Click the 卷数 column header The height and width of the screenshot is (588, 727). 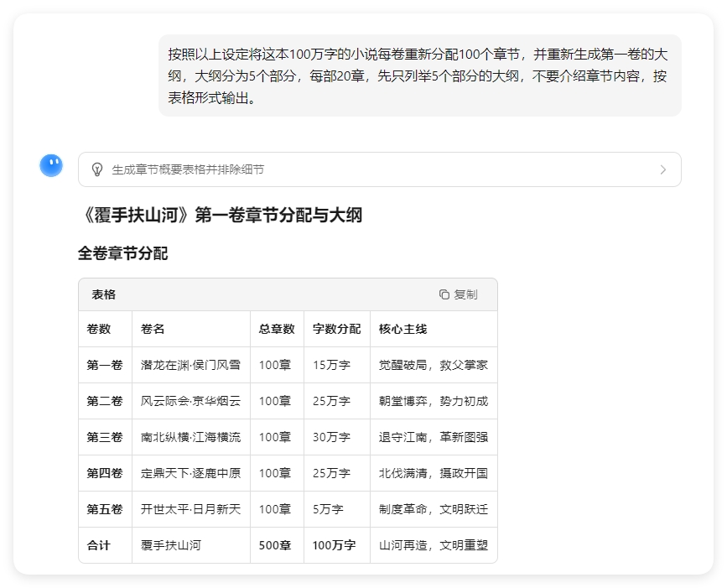click(x=97, y=329)
